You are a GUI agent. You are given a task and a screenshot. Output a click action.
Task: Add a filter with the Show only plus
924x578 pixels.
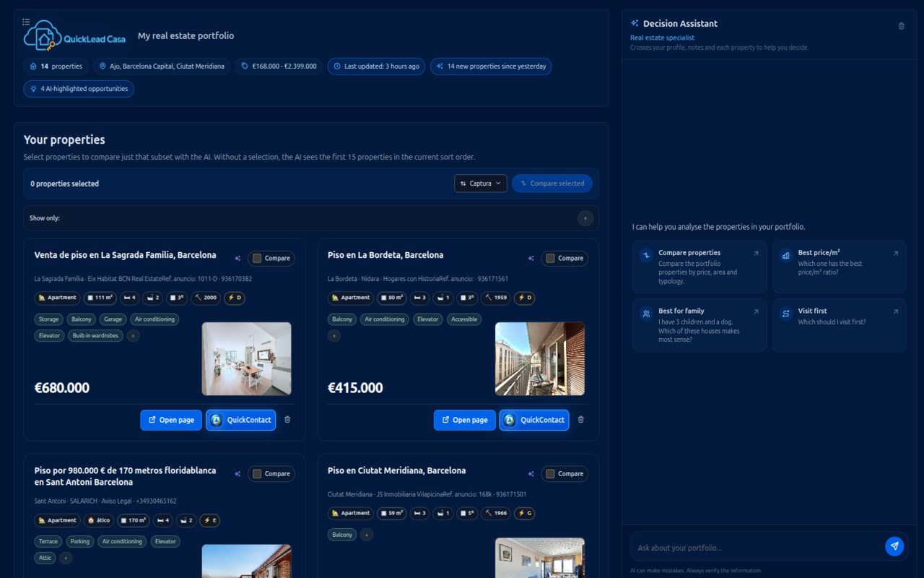point(585,218)
